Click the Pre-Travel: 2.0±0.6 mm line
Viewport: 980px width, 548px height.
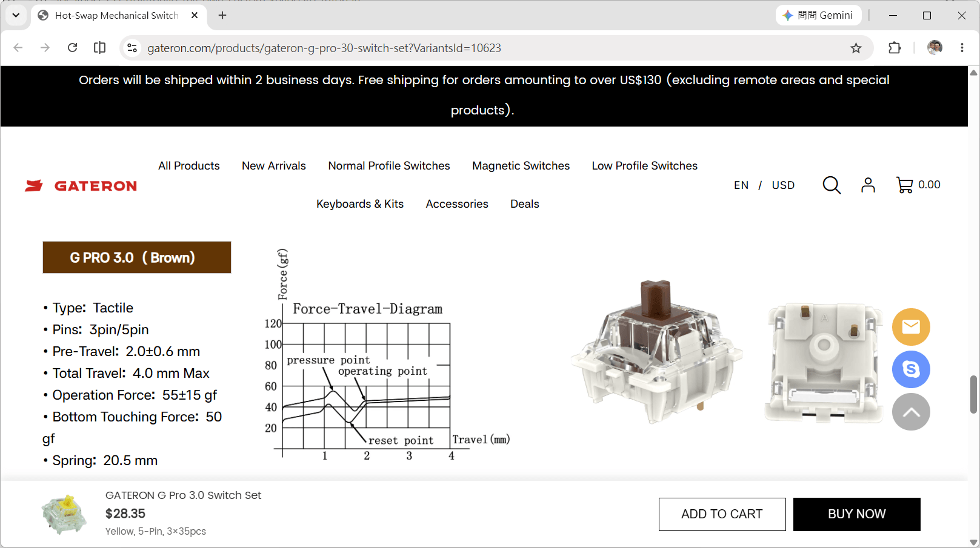(121, 351)
